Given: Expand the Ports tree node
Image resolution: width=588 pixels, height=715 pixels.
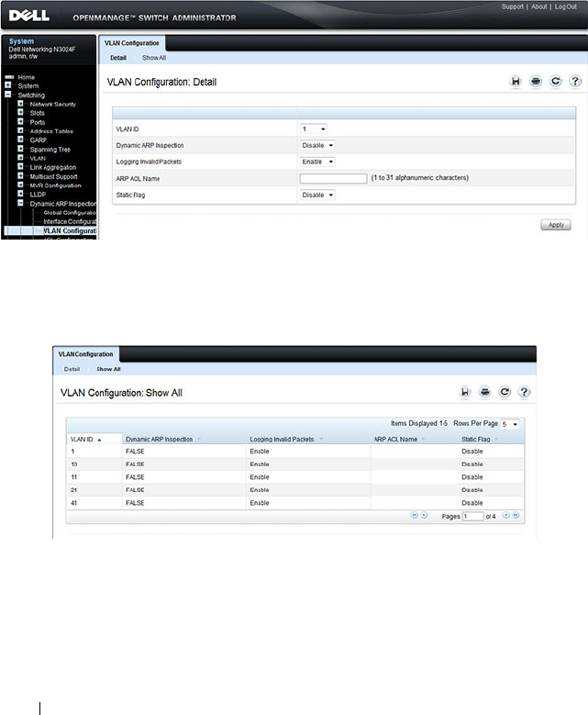Looking at the screenshot, I should click(20, 122).
